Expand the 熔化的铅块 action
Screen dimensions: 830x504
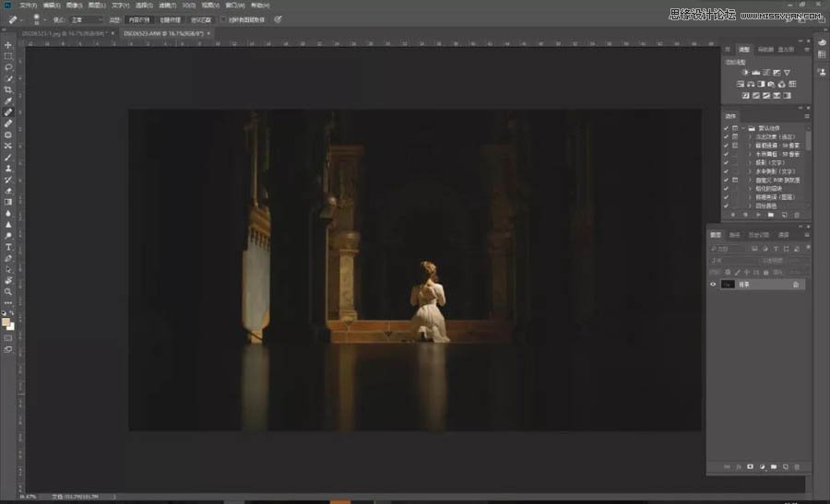tap(750, 188)
